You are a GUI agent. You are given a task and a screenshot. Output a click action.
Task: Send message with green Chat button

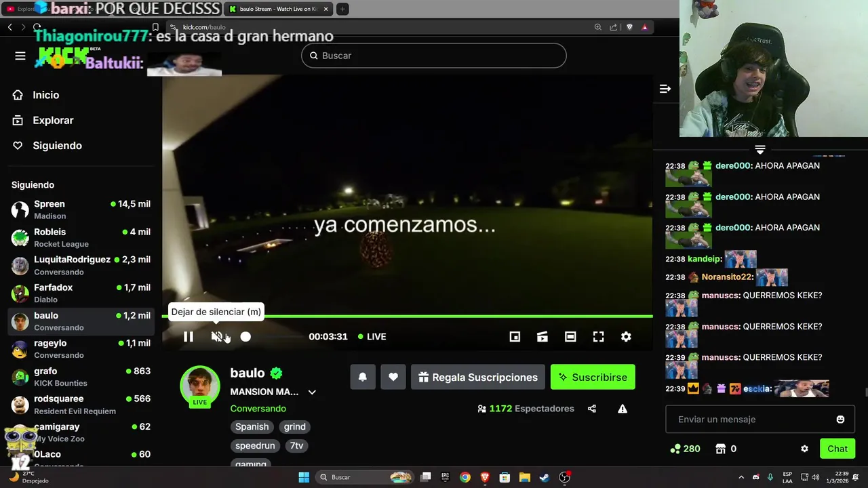pyautogui.click(x=837, y=449)
